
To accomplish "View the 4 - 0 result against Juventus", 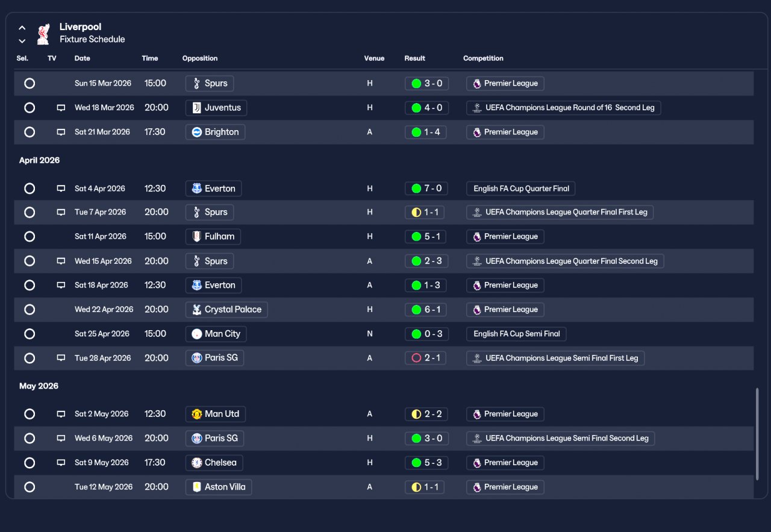I will pyautogui.click(x=426, y=108).
